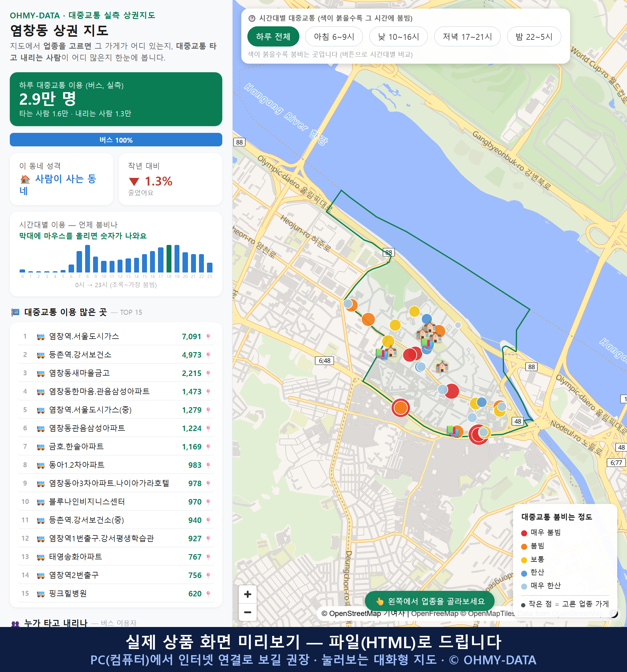Click pin icon on 염창동한마음.관음삼성아파트 row

coord(208,392)
